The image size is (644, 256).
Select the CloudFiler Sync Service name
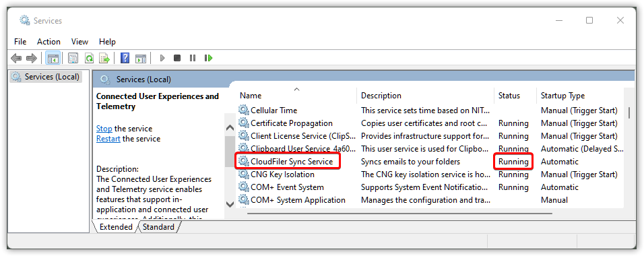pos(292,162)
